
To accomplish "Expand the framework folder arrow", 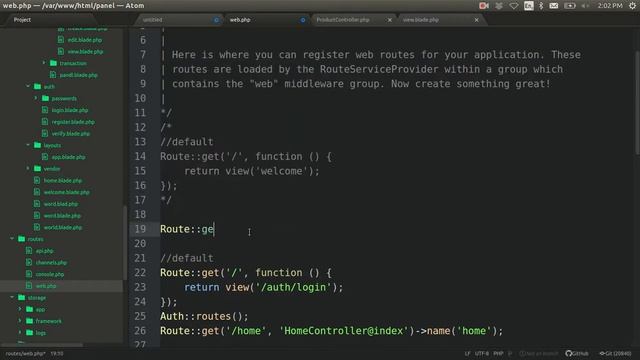I will [x=20, y=321].
